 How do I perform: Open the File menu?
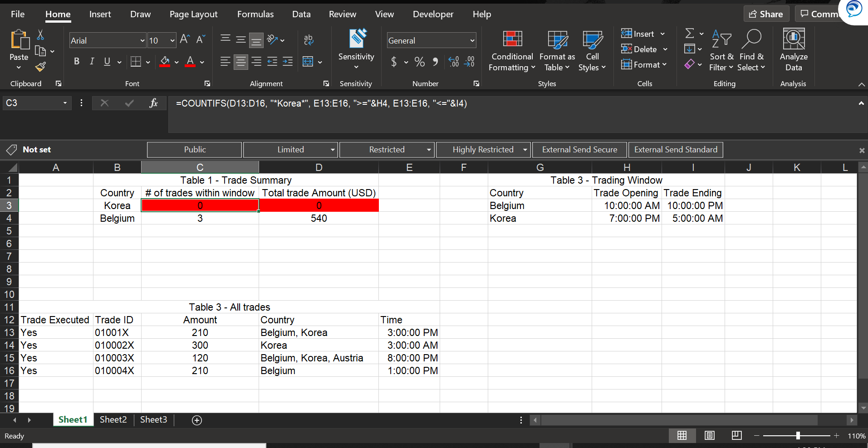point(18,14)
